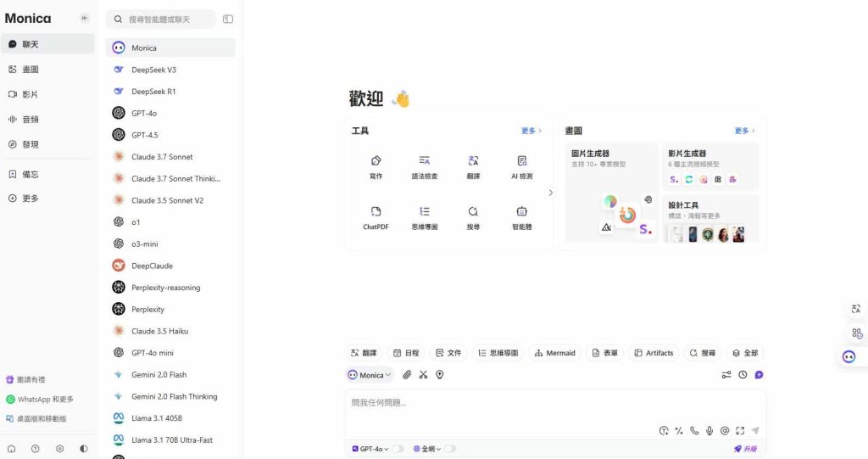Screen dimensions: 868x459
Task: Click the microphone voice input icon
Action: coord(709,430)
